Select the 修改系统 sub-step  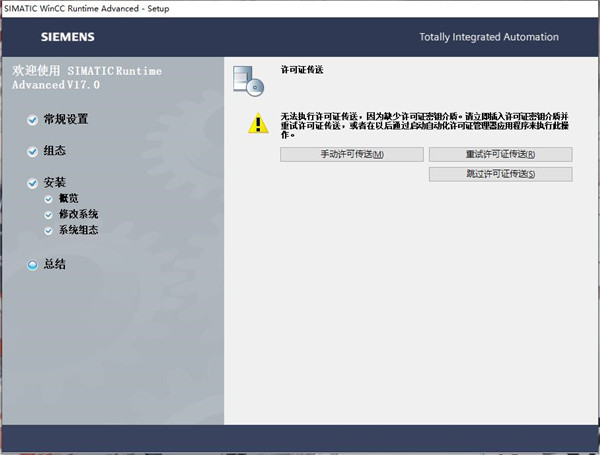point(78,214)
